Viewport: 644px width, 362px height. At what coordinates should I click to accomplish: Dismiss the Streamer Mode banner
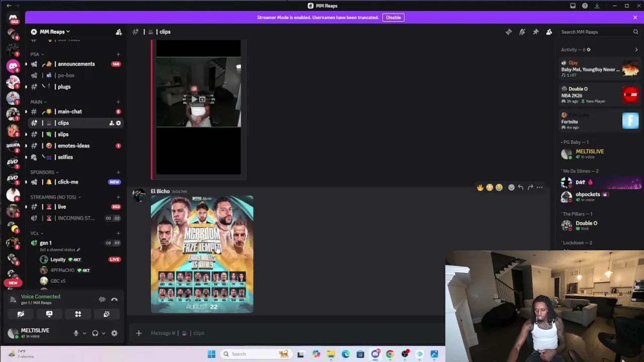(x=635, y=17)
